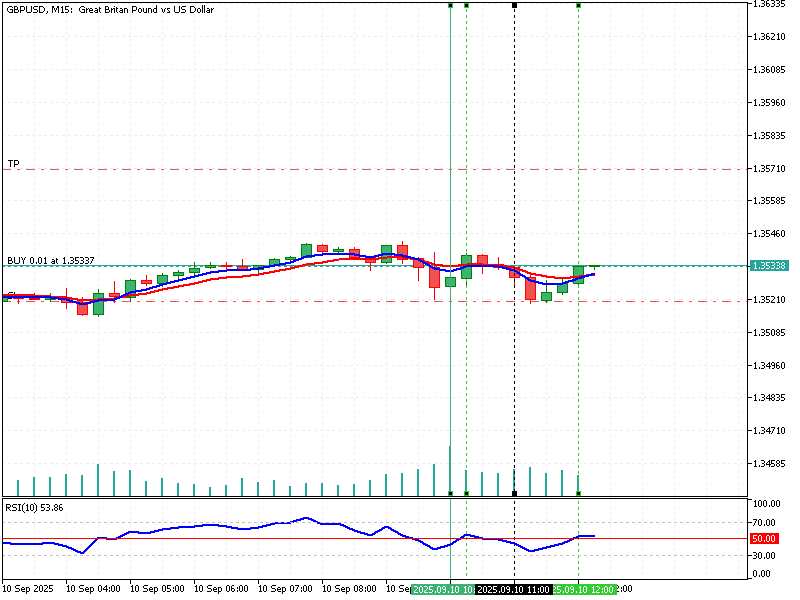Click the 100.00 level on RSI scale
The width and height of the screenshot is (800, 600).
(766, 504)
